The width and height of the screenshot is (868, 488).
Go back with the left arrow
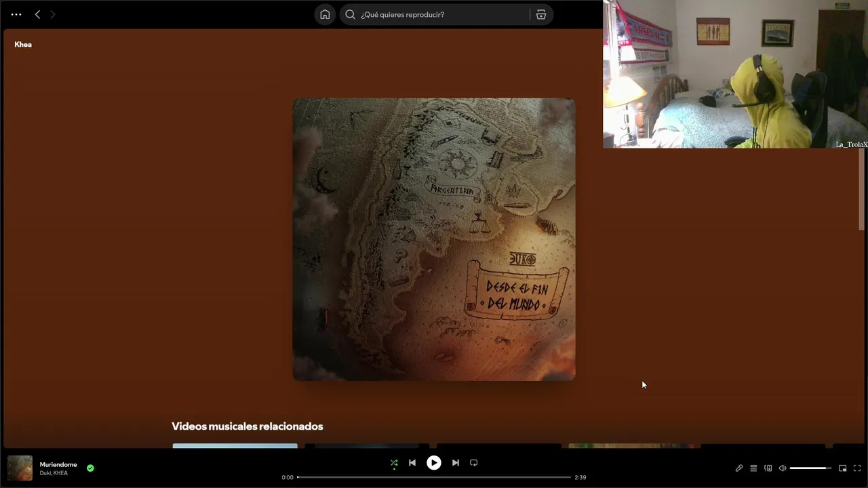37,14
